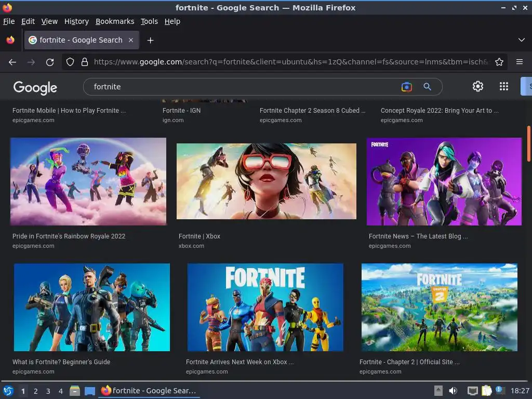Image resolution: width=532 pixels, height=399 pixels.
Task: Open the View menu
Action: tap(49, 21)
